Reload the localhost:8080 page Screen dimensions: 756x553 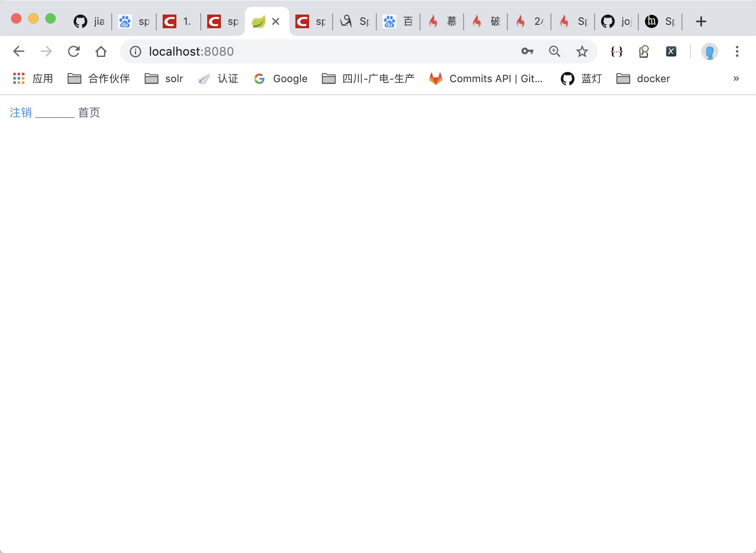74,51
